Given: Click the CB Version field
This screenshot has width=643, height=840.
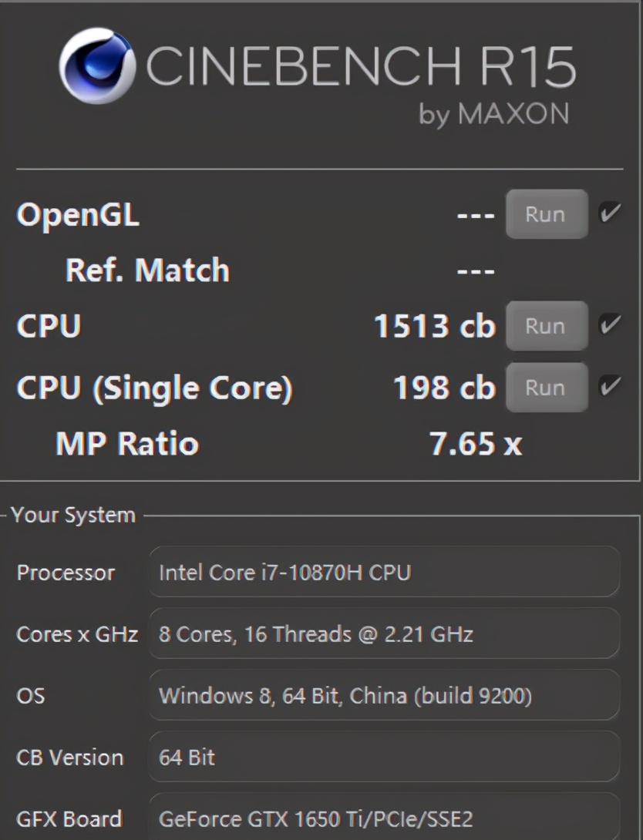Looking at the screenshot, I should pyautogui.click(x=383, y=758).
